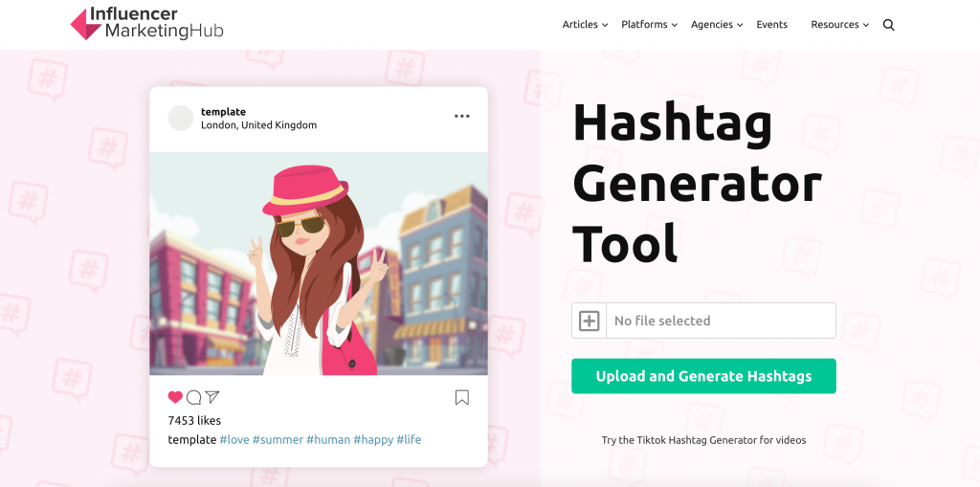Image resolution: width=980 pixels, height=487 pixels.
Task: Click the template profile avatar circle
Action: coord(181,118)
